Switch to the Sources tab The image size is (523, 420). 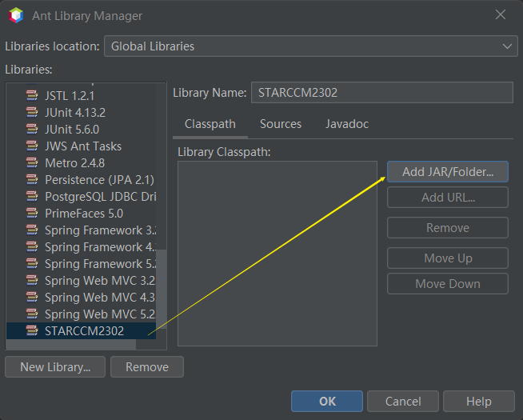281,124
